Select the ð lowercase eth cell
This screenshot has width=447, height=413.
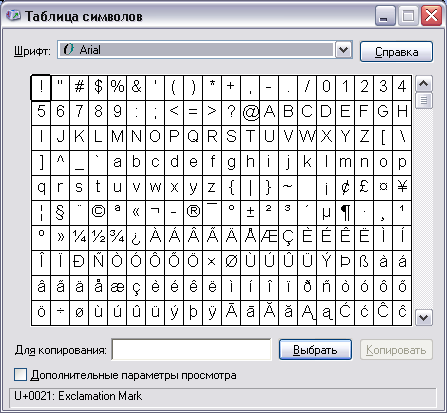[x=307, y=288]
